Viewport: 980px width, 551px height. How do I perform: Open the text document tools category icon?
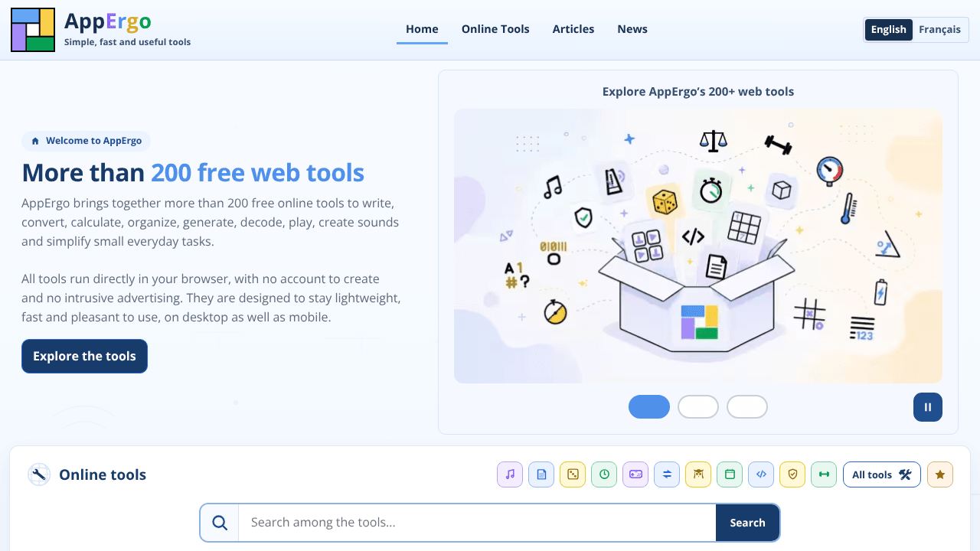tap(541, 474)
